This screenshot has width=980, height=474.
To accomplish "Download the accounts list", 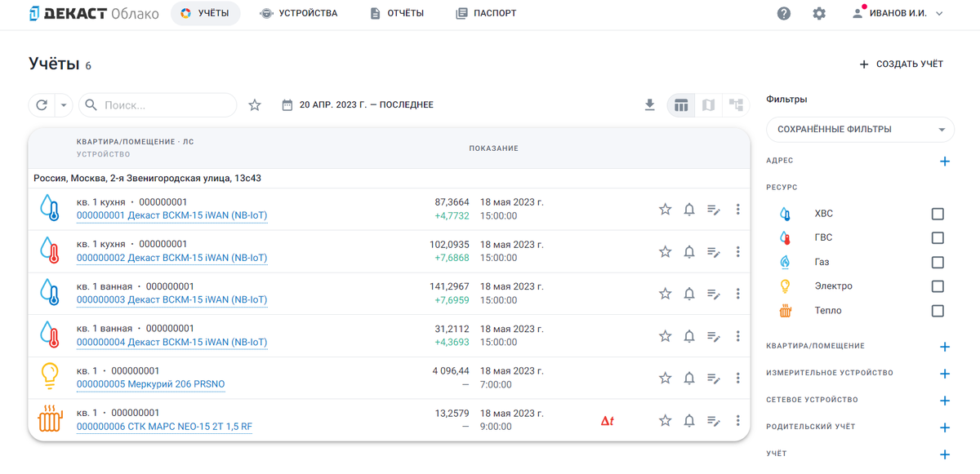I will pos(649,105).
